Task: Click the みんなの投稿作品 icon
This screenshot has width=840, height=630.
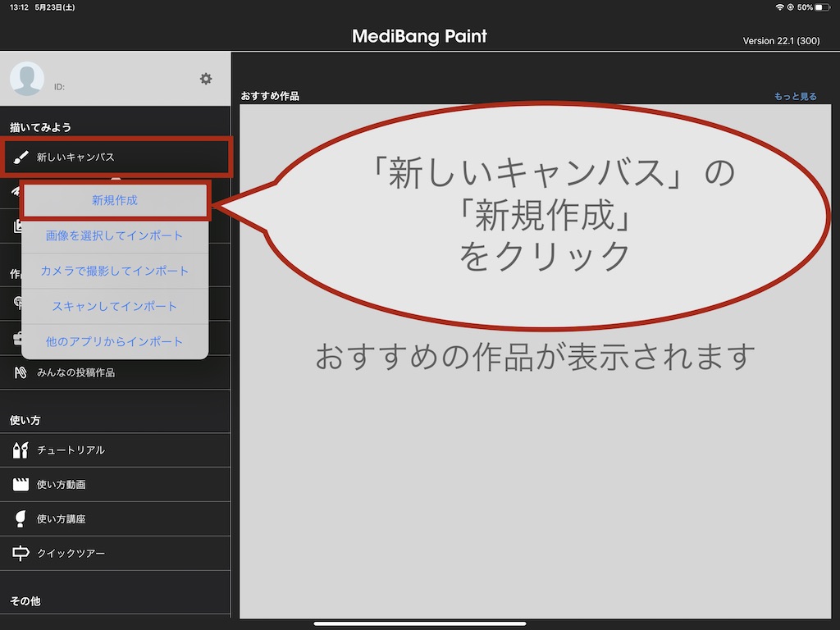Action: pos(21,372)
